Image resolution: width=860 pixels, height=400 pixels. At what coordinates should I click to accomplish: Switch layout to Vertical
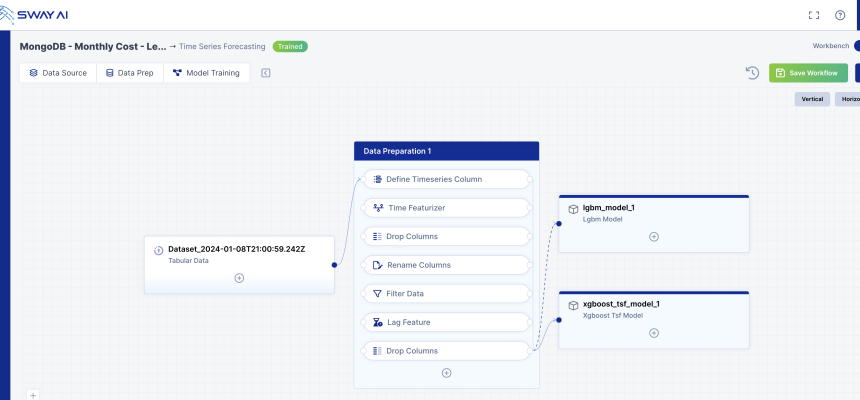point(812,99)
